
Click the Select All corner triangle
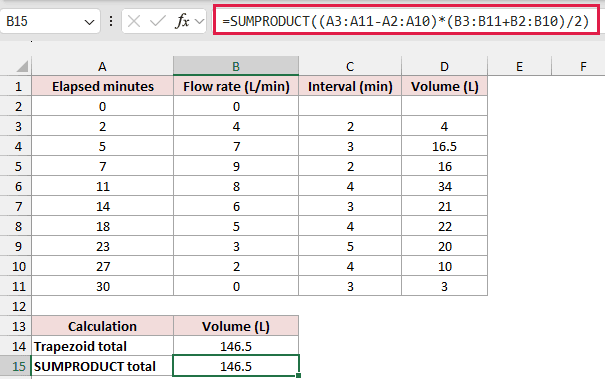22,66
